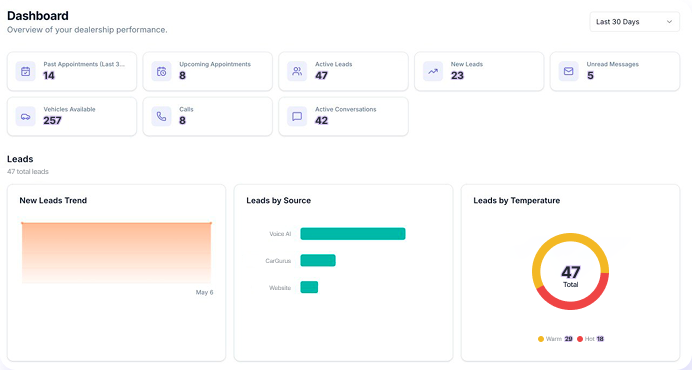This screenshot has width=692, height=370.
Task: Click the Leads section heading
Action: 20,159
